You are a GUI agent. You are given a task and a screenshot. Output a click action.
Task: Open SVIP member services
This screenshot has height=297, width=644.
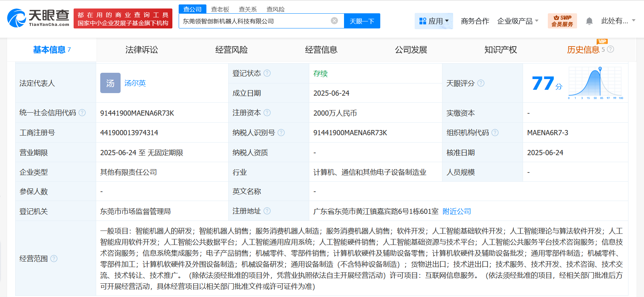pos(562,21)
